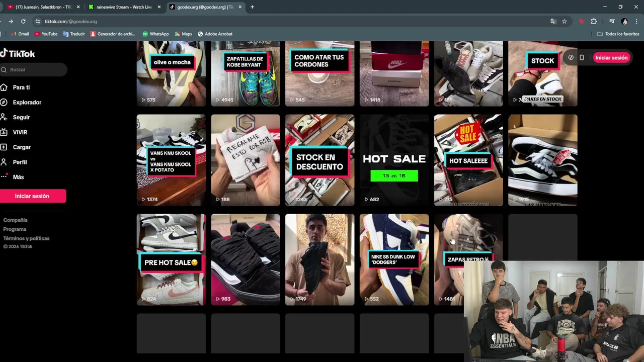The image size is (644, 362).
Task: Click the TikTok logo
Action: click(x=18, y=54)
